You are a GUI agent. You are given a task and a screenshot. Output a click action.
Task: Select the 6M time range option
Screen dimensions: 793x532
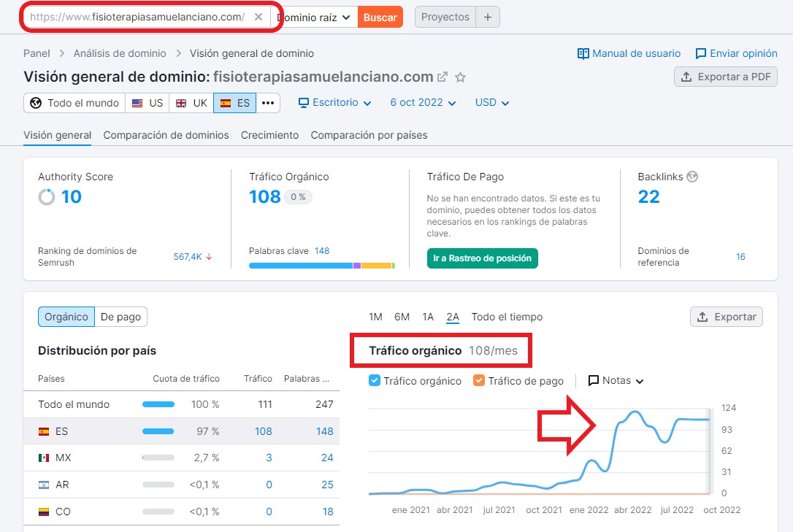[402, 317]
